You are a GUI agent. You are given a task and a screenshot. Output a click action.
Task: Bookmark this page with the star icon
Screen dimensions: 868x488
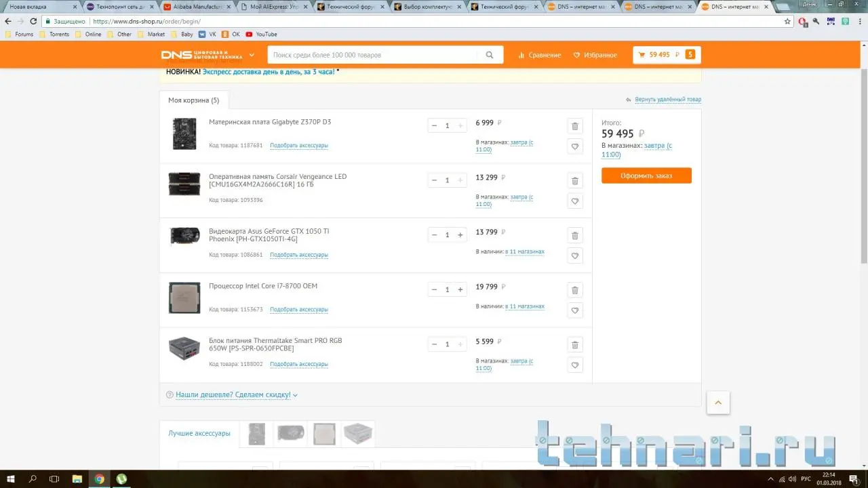point(787,21)
